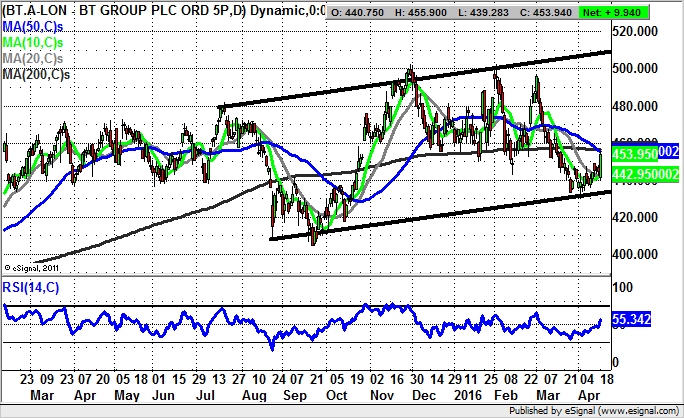Click the eSignal 2011 copyright watermark

35,267
